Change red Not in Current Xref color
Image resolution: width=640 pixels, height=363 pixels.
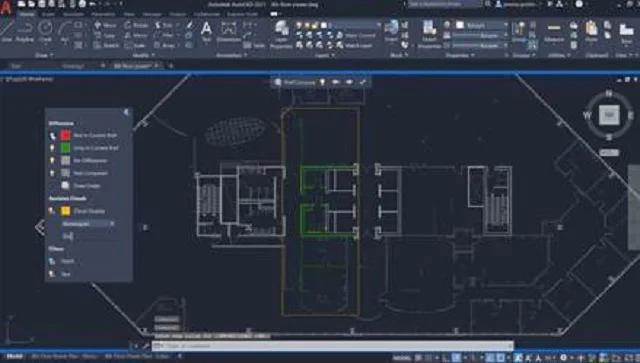(x=65, y=135)
